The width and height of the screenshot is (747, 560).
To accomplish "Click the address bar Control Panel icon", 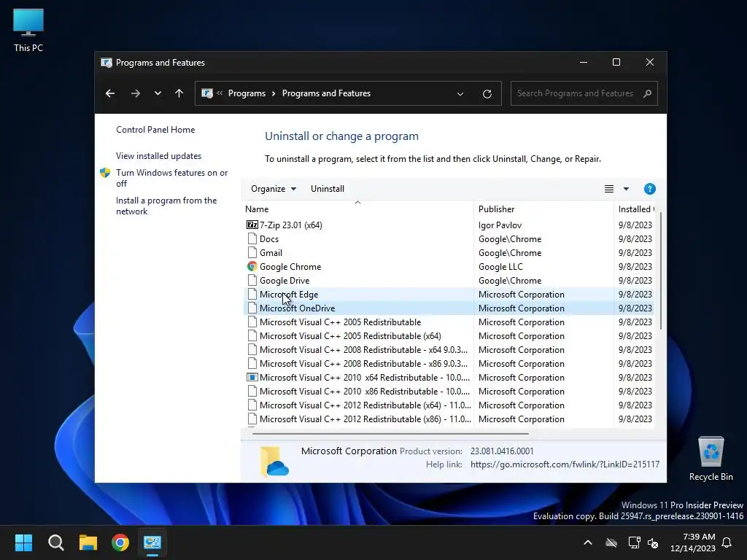I will (207, 93).
